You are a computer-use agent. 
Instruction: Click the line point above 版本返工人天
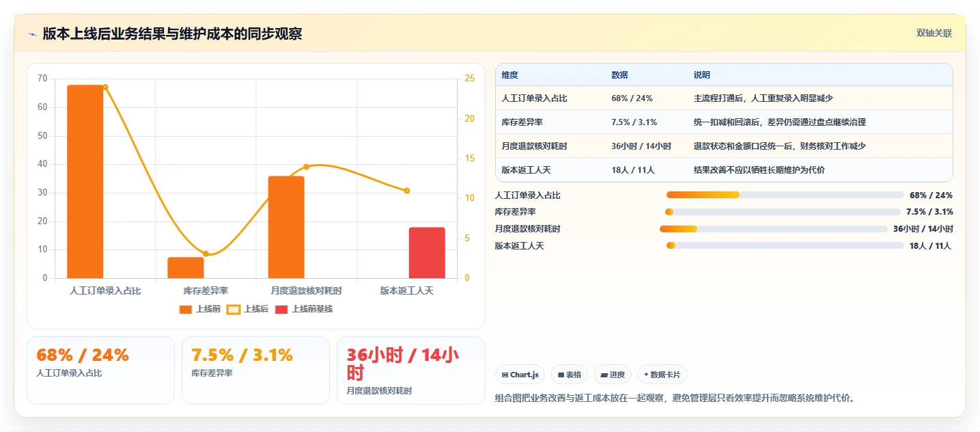(407, 191)
